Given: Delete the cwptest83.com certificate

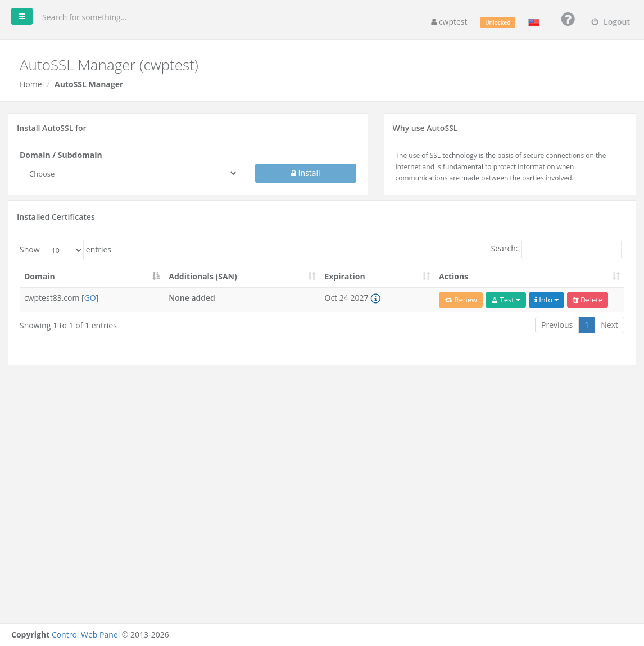Looking at the screenshot, I should [x=587, y=300].
